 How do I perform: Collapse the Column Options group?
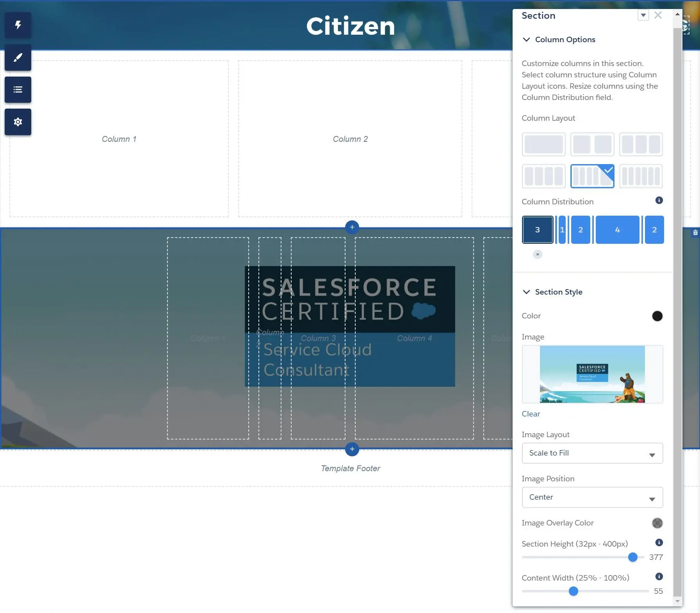pos(526,39)
